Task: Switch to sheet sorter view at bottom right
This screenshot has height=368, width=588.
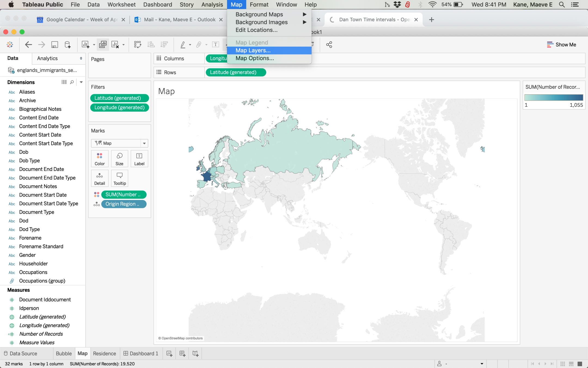Action: pyautogui.click(x=563, y=364)
